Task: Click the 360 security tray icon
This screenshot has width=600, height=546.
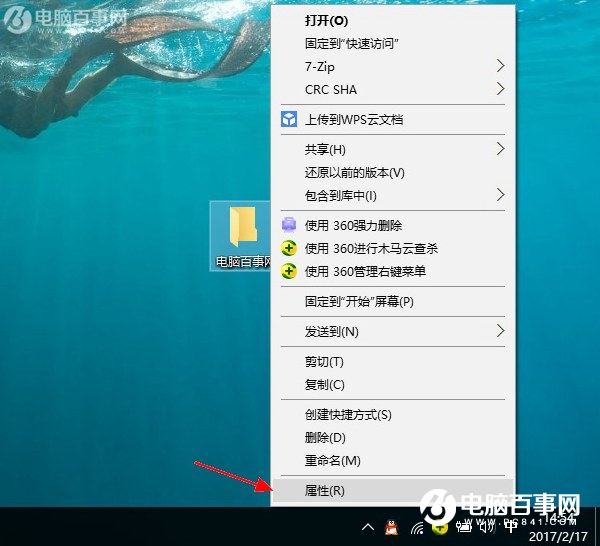Action: pyautogui.click(x=440, y=528)
